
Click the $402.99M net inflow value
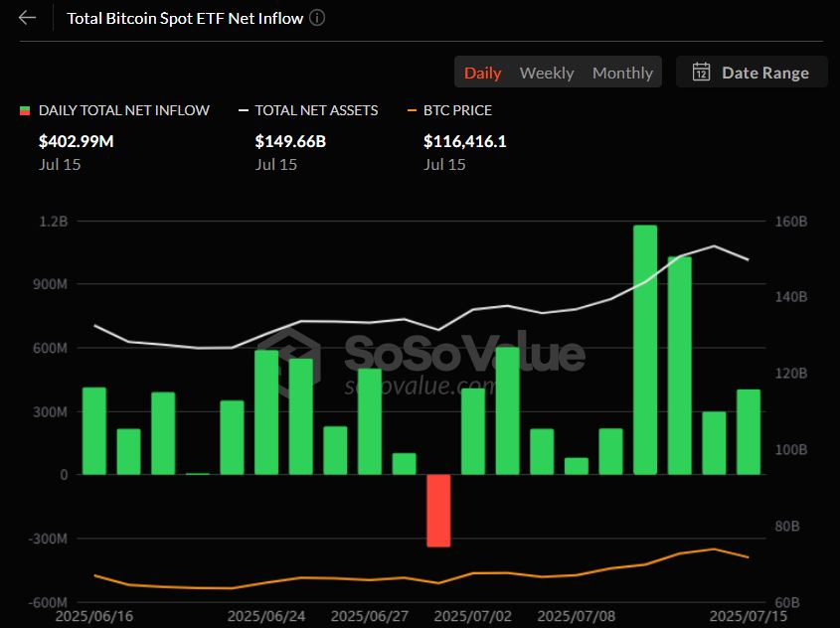point(77,141)
